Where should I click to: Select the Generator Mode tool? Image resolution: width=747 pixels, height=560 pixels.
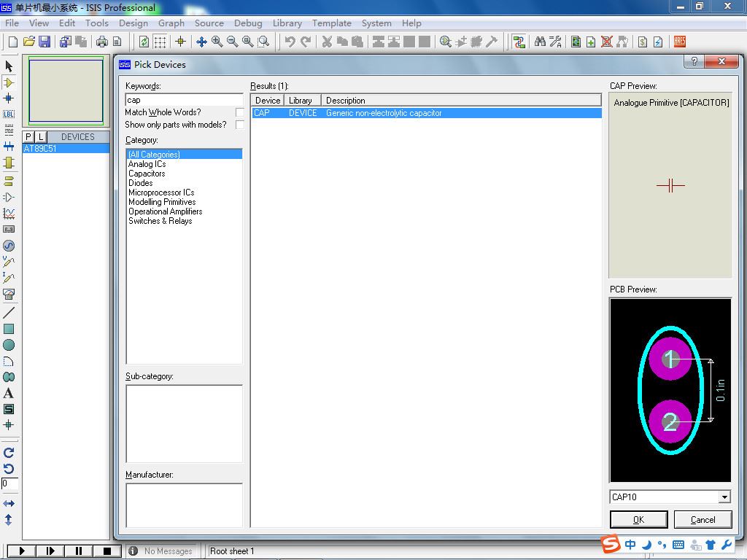(9, 246)
